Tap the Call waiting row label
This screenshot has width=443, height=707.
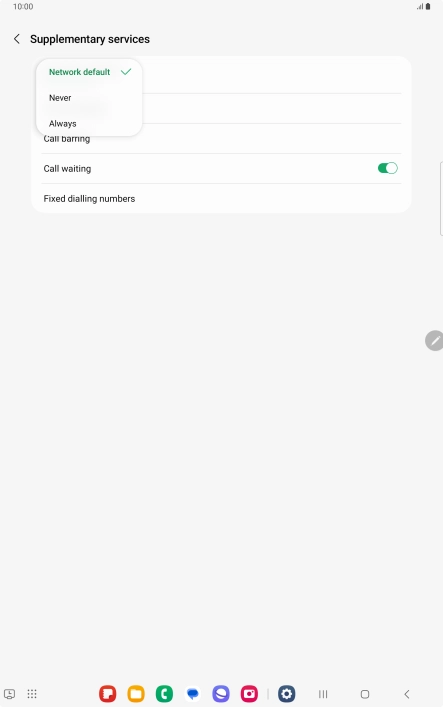67,169
